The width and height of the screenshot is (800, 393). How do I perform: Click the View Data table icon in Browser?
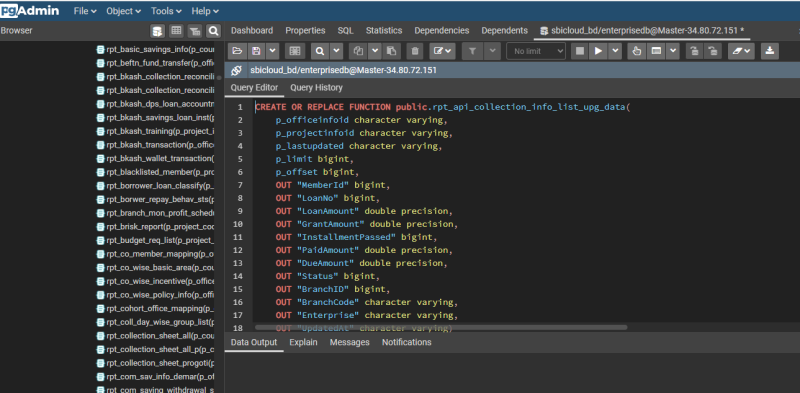click(x=176, y=31)
